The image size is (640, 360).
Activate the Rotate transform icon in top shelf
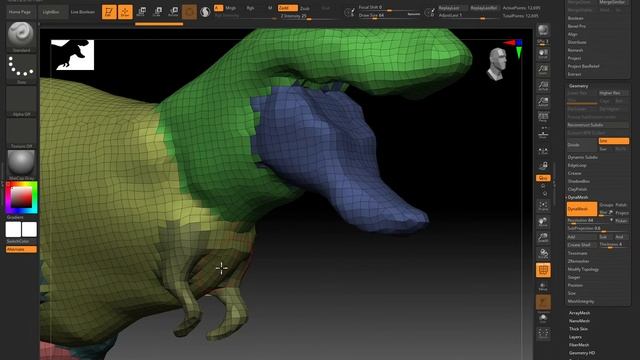173,11
